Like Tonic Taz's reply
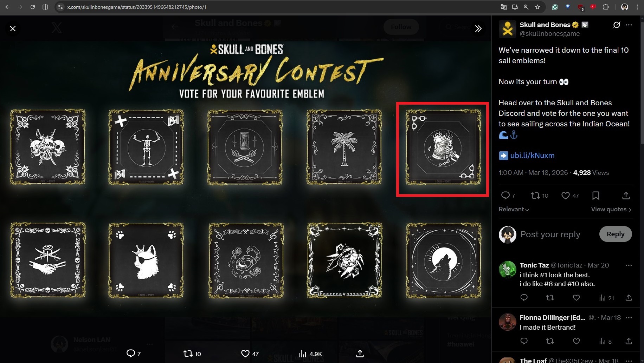The width and height of the screenshot is (644, 363). pyautogui.click(x=576, y=298)
